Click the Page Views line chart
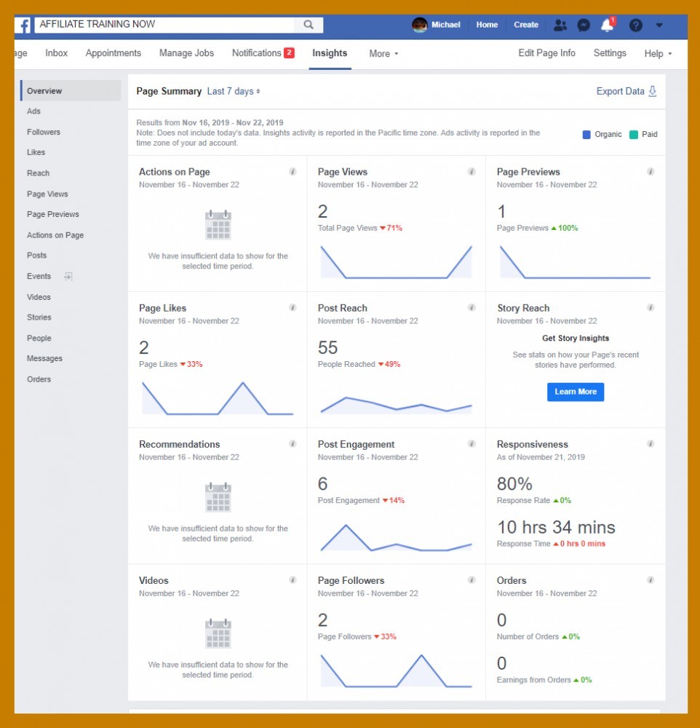Image resolution: width=700 pixels, height=728 pixels. click(396, 262)
